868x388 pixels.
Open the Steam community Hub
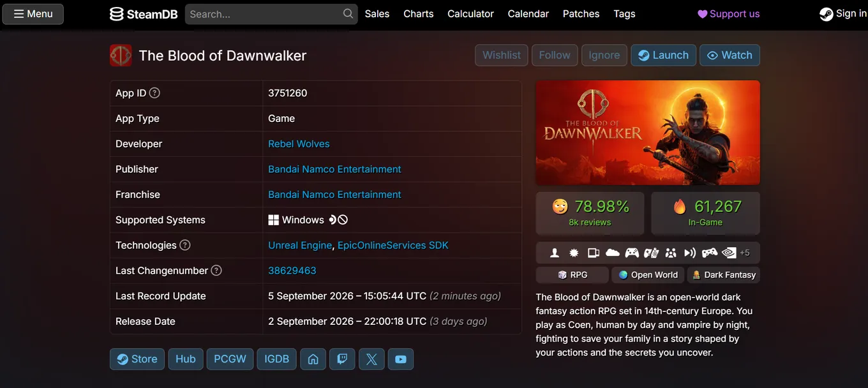186,359
